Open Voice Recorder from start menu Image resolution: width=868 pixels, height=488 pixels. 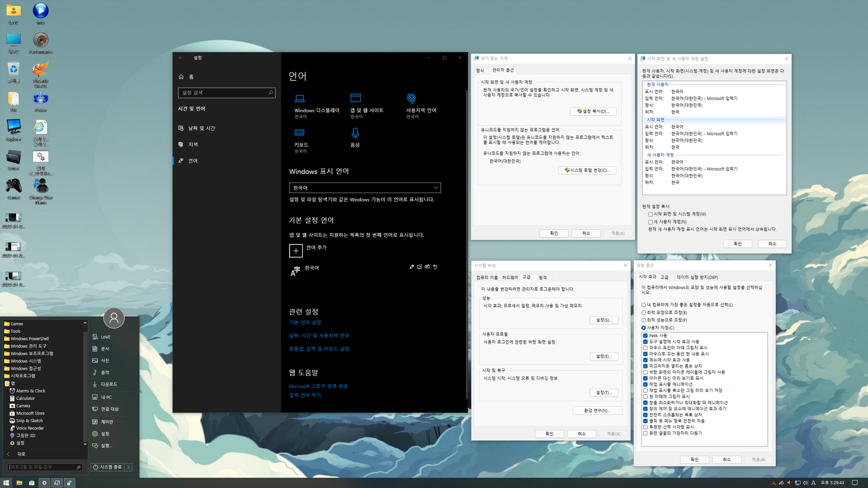30,428
